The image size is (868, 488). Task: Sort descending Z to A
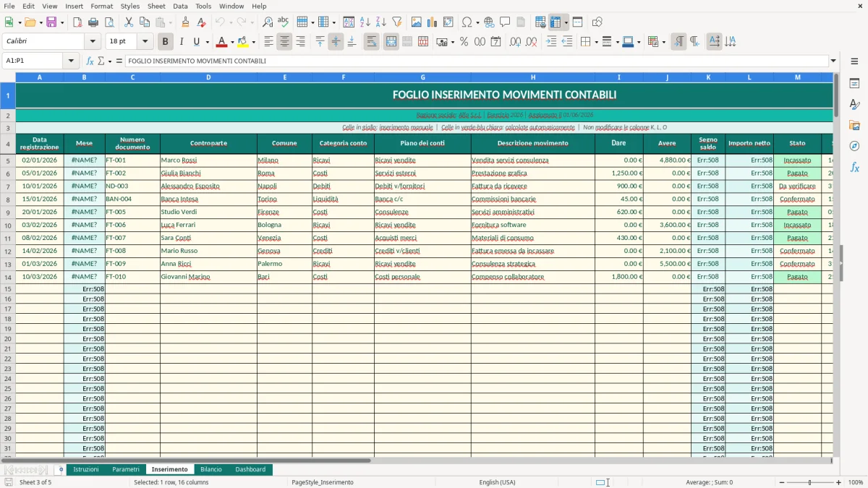tap(380, 22)
